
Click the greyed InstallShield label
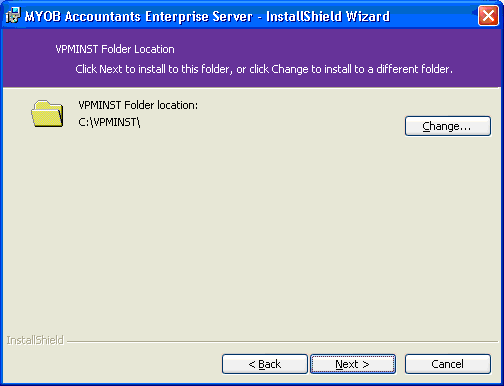(35, 340)
